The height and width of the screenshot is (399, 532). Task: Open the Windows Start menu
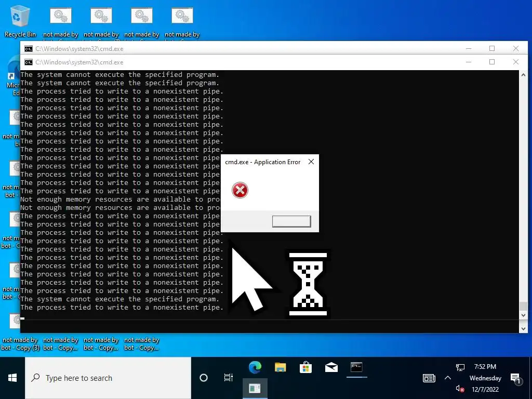(x=12, y=378)
